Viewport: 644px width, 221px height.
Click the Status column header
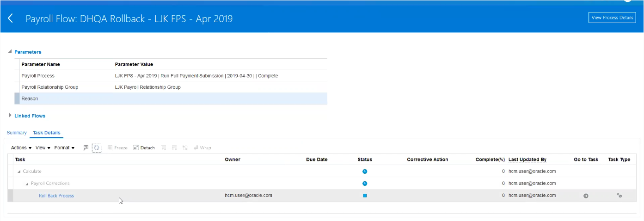click(365, 160)
